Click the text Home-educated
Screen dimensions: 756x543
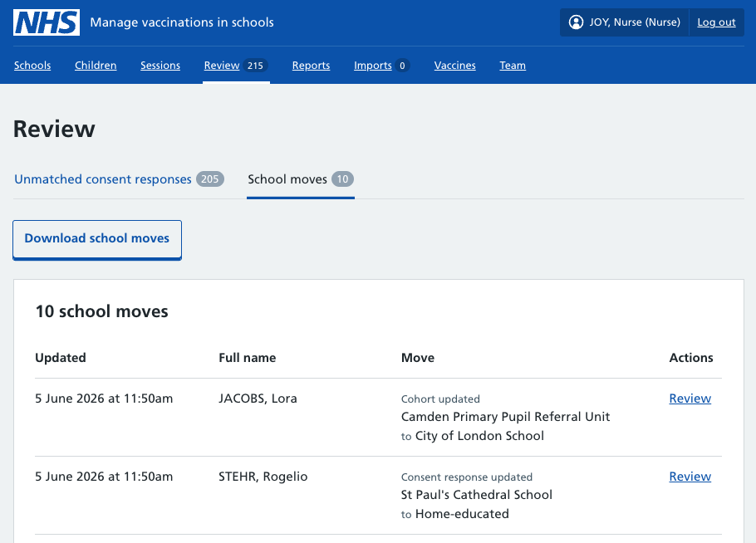pos(462,514)
